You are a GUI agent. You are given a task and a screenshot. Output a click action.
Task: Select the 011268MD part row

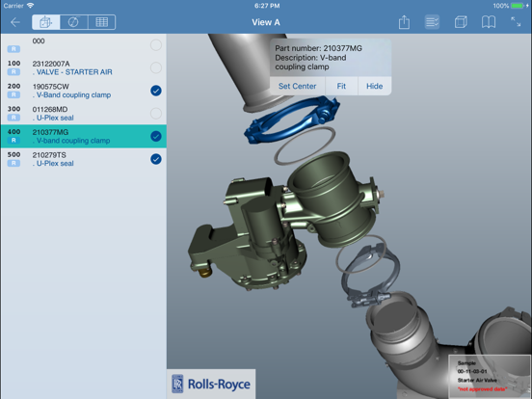click(84, 114)
